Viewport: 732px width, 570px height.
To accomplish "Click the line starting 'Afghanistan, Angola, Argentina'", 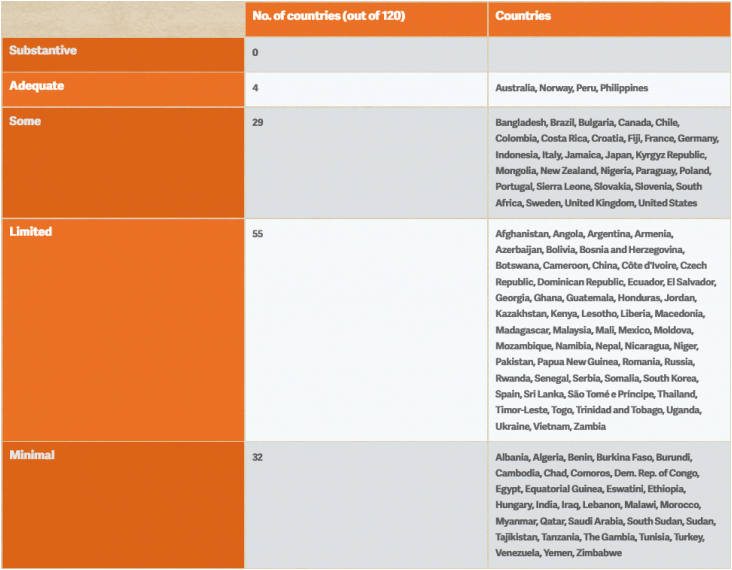I will click(x=584, y=233).
